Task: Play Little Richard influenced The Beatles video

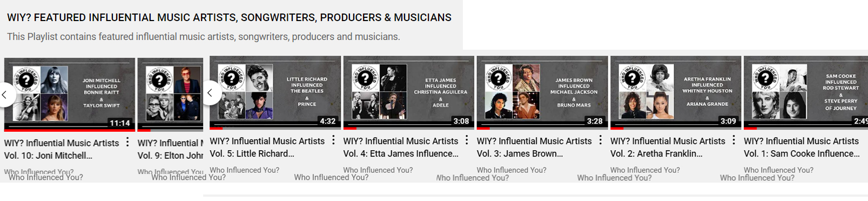Action: tap(275, 92)
